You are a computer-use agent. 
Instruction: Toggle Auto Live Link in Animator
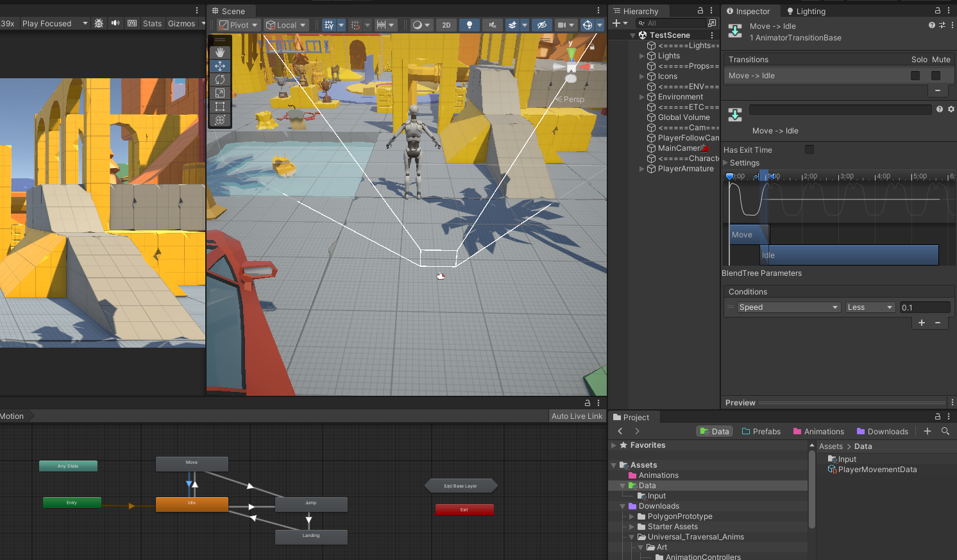pos(577,416)
